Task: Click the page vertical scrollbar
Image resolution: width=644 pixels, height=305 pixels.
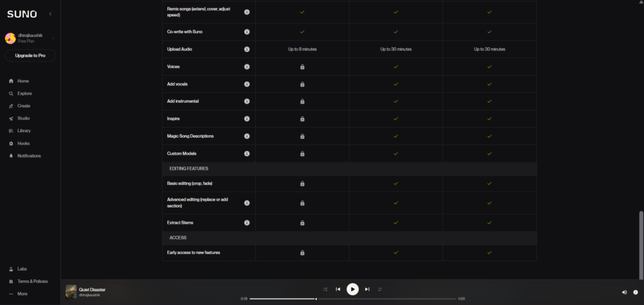Action: [641, 245]
